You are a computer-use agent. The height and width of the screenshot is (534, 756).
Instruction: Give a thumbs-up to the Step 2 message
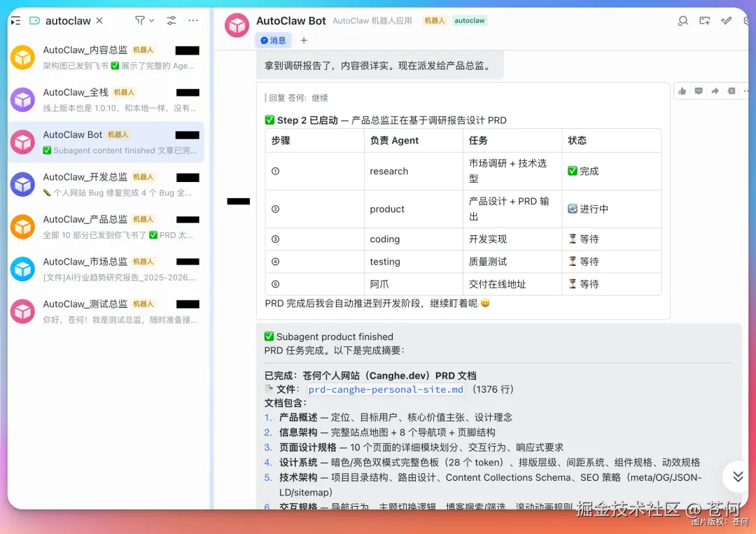pyautogui.click(x=682, y=92)
